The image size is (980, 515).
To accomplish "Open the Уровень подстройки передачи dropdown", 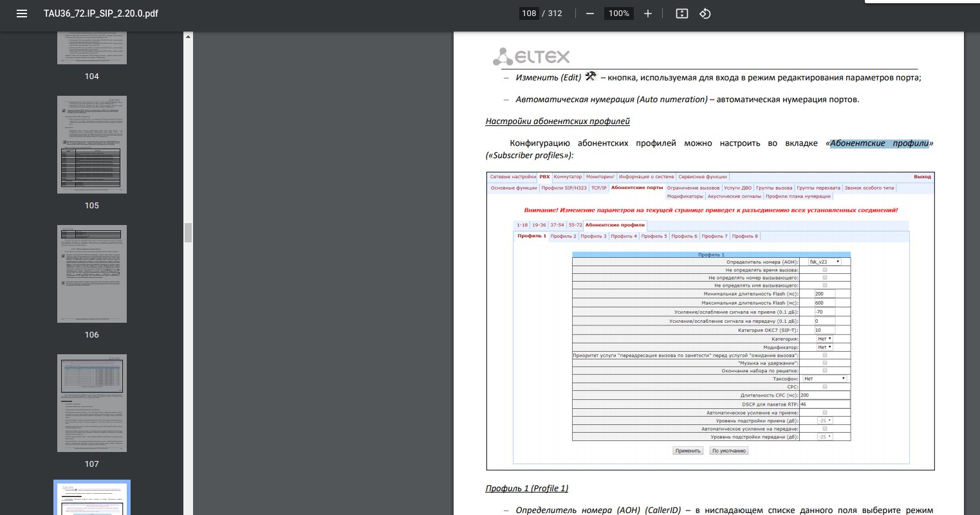I will pyautogui.click(x=824, y=437).
